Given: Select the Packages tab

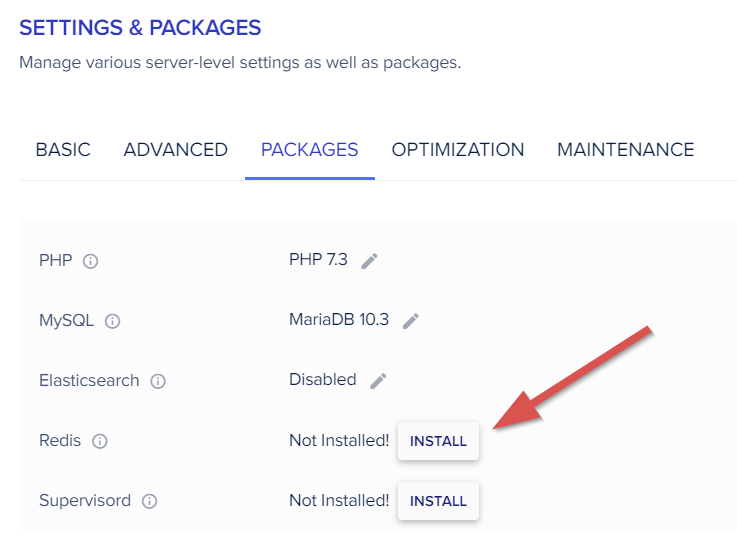Looking at the screenshot, I should pos(309,150).
